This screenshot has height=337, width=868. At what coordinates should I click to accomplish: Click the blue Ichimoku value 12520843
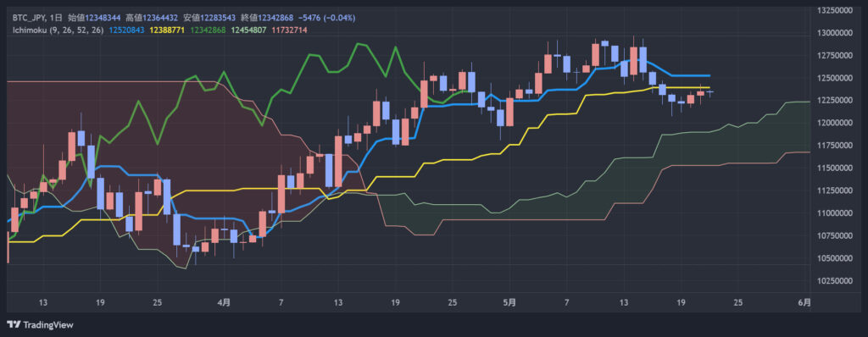127,30
